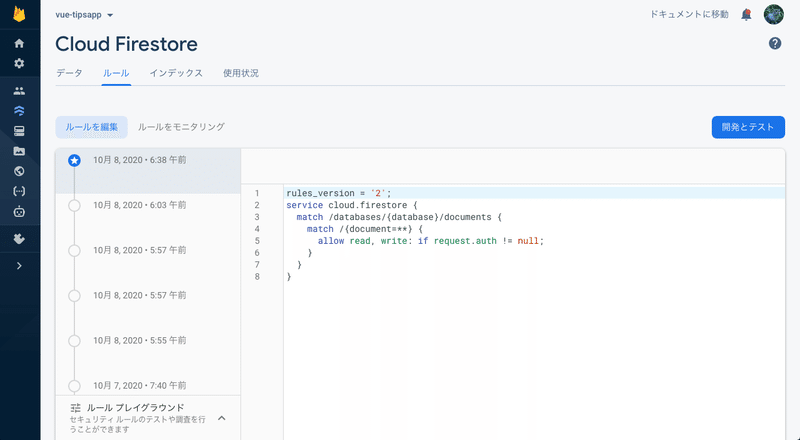
Task: Select rules version 10月 7, 2020 7:40 午前
Action: [140, 385]
